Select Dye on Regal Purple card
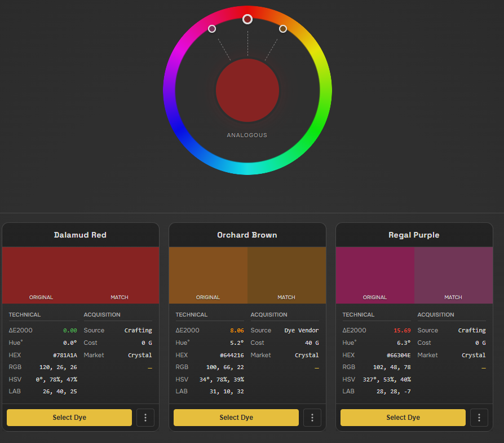The width and height of the screenshot is (504, 443). (403, 418)
